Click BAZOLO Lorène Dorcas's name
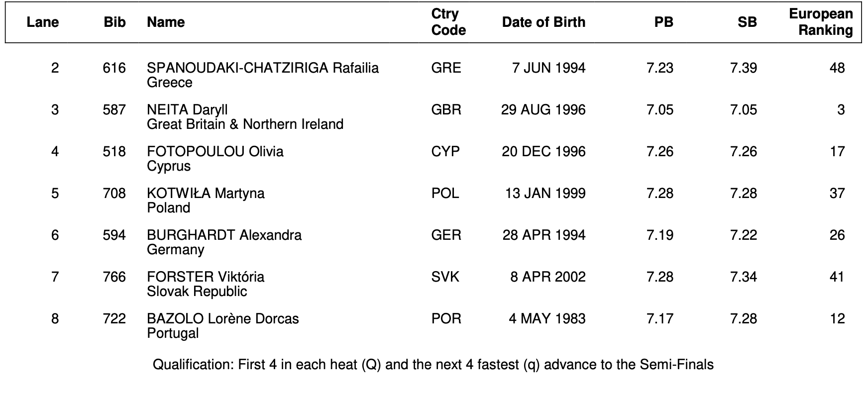 click(222, 319)
